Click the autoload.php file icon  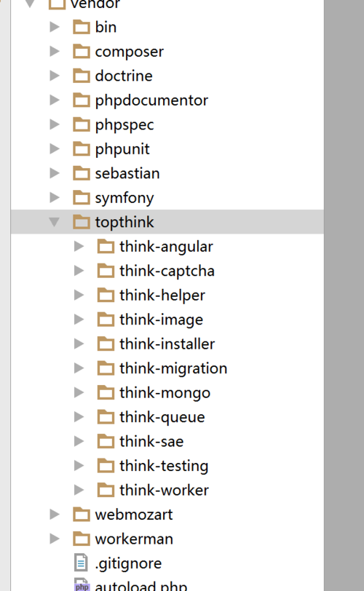click(x=82, y=585)
